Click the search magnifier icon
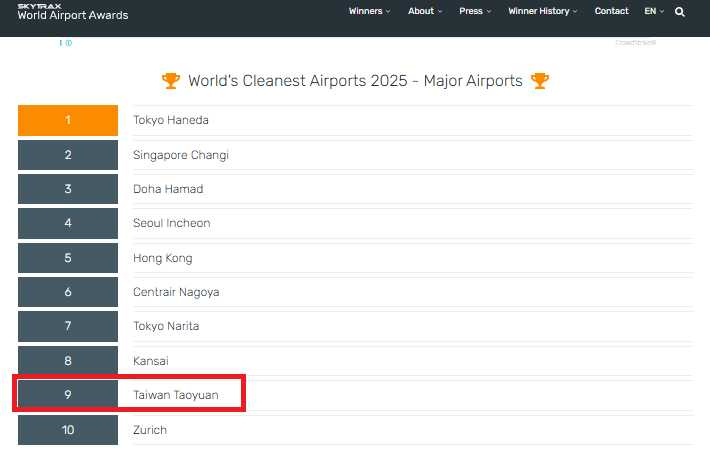The width and height of the screenshot is (710, 451). click(680, 12)
